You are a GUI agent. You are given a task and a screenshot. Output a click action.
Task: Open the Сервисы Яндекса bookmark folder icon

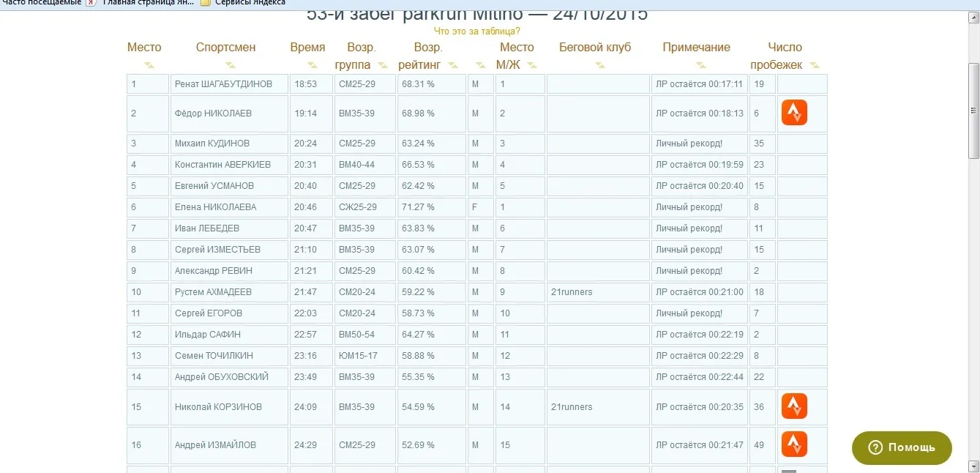point(206,3)
